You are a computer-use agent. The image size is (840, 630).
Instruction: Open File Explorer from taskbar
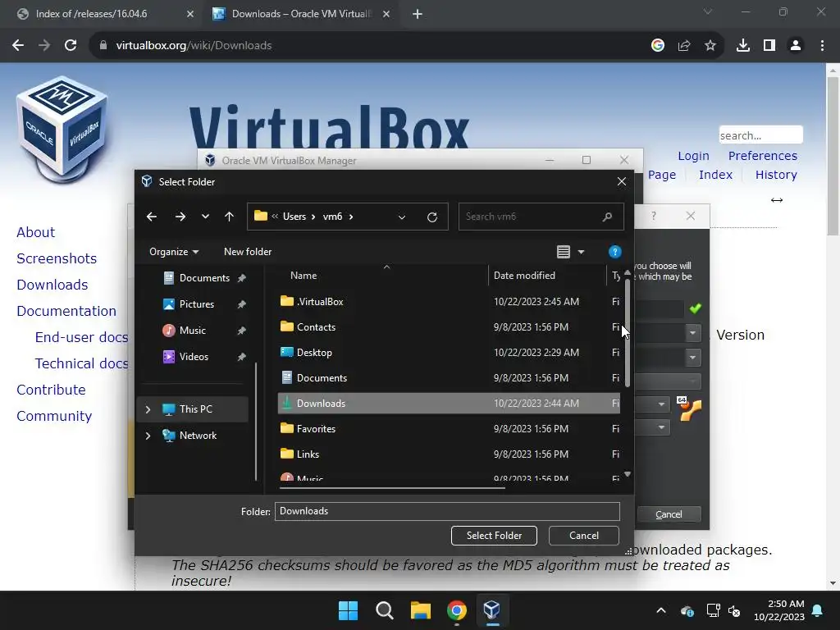click(421, 610)
